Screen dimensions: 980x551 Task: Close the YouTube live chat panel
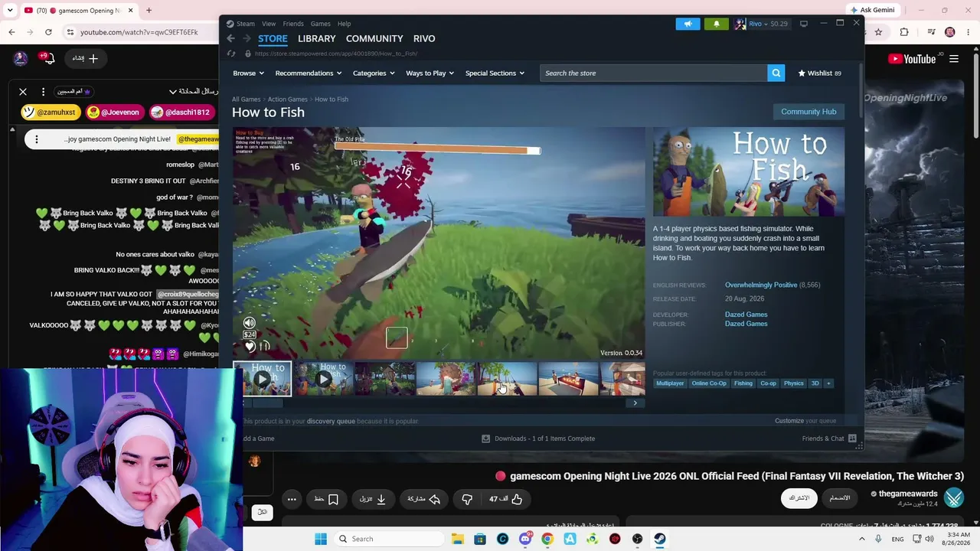23,92
